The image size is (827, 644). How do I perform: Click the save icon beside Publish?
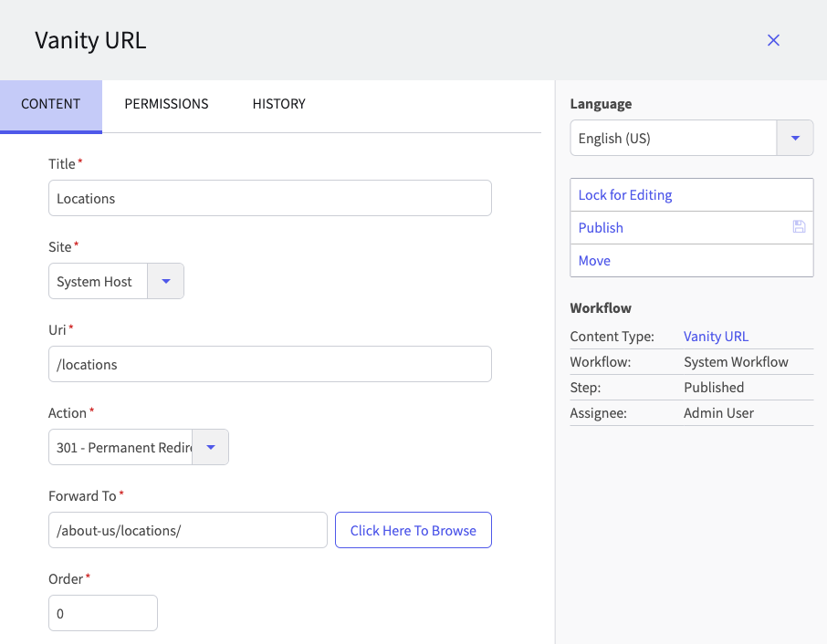coord(799,227)
